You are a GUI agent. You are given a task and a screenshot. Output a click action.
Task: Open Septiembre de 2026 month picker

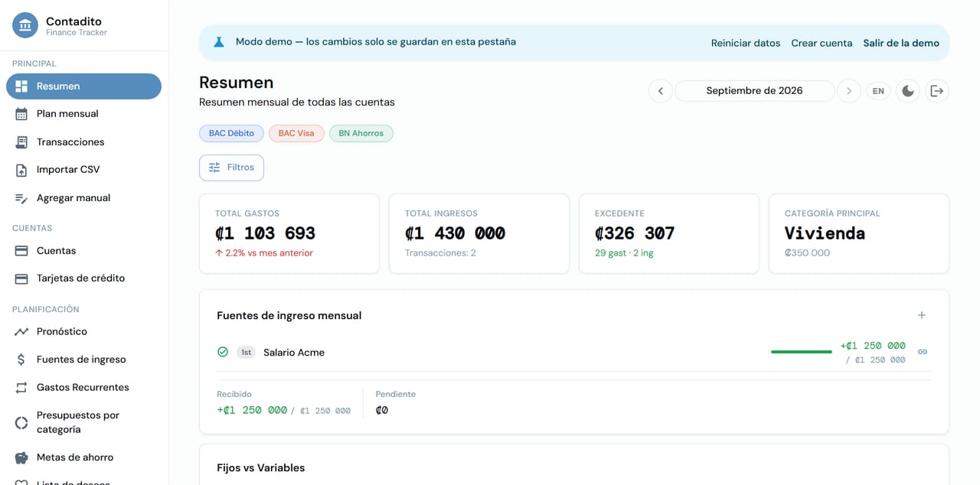[x=754, y=91]
